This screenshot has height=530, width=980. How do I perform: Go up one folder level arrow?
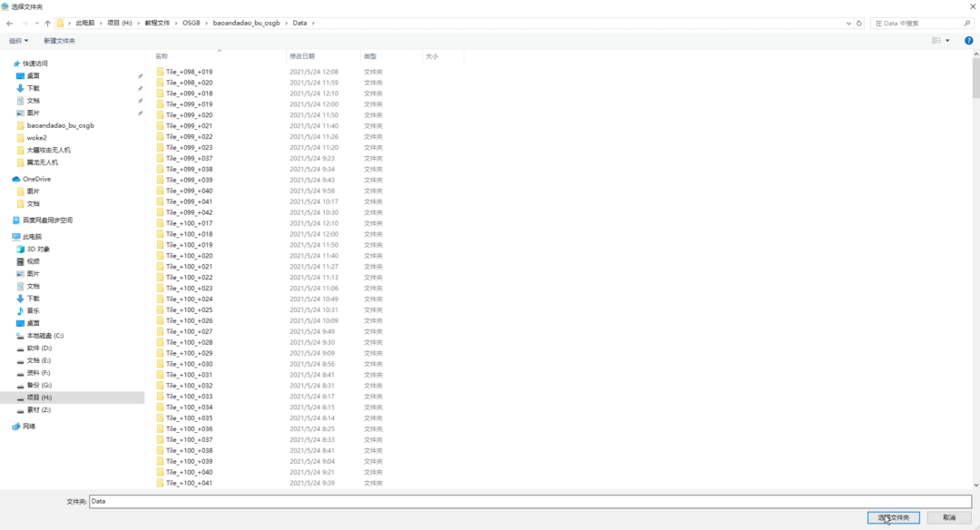click(47, 23)
